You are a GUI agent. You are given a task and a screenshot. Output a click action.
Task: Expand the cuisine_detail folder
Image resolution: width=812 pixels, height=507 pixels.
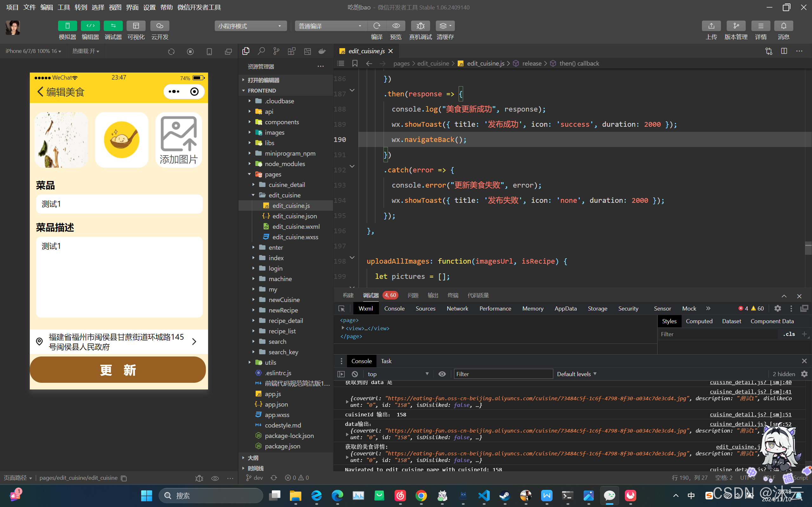(286, 185)
